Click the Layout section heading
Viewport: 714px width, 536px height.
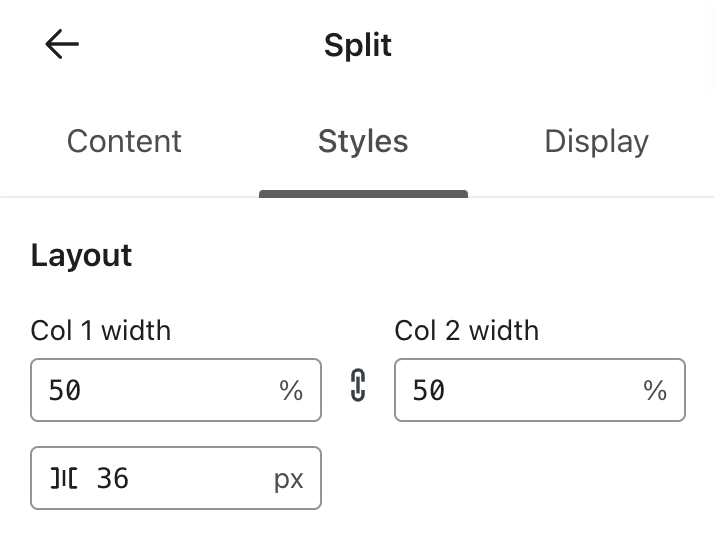click(81, 255)
